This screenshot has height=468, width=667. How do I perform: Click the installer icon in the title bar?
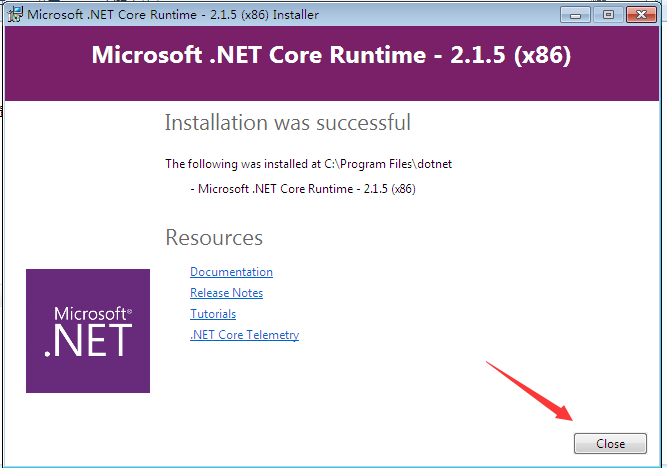tap(15, 15)
